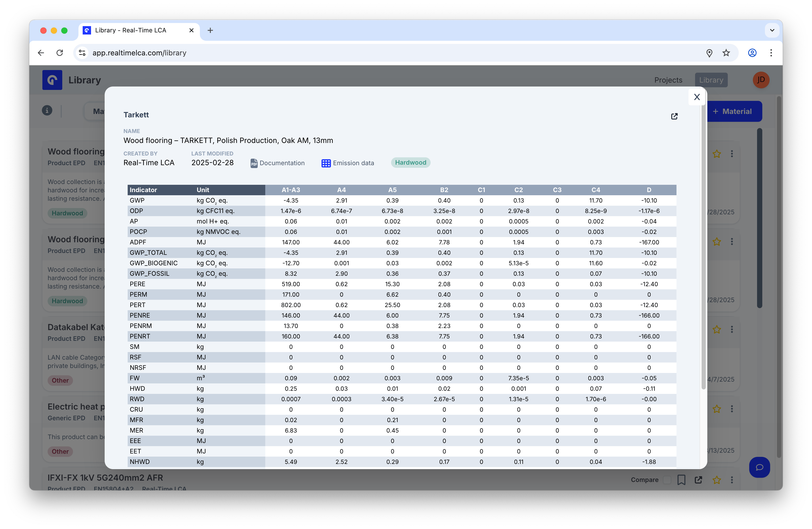Open a new browser tab
812x529 pixels.
click(210, 30)
